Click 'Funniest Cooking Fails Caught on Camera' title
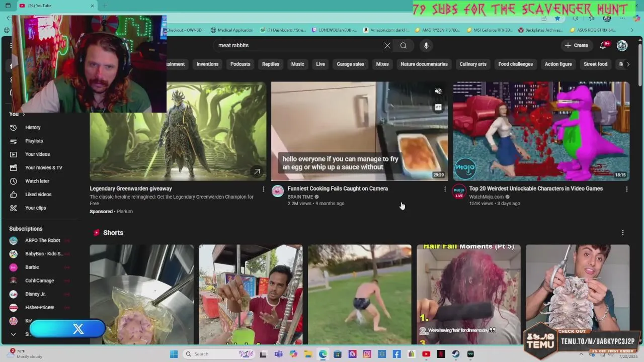 pos(338,189)
